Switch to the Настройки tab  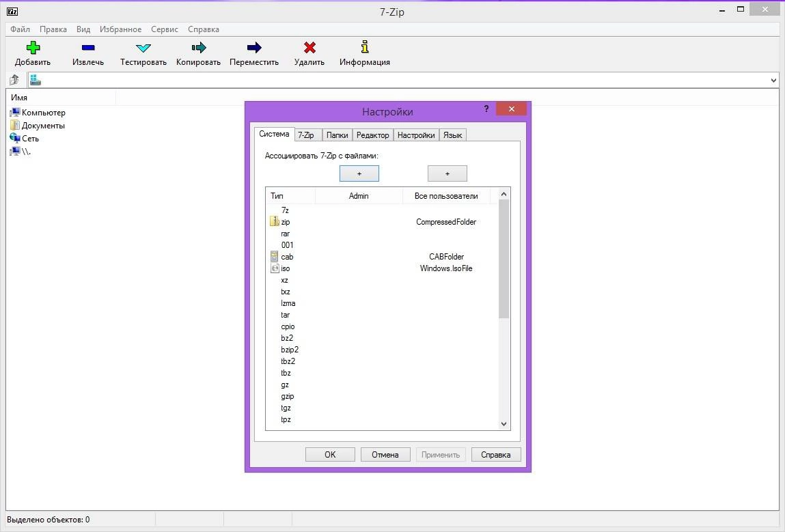tap(416, 135)
